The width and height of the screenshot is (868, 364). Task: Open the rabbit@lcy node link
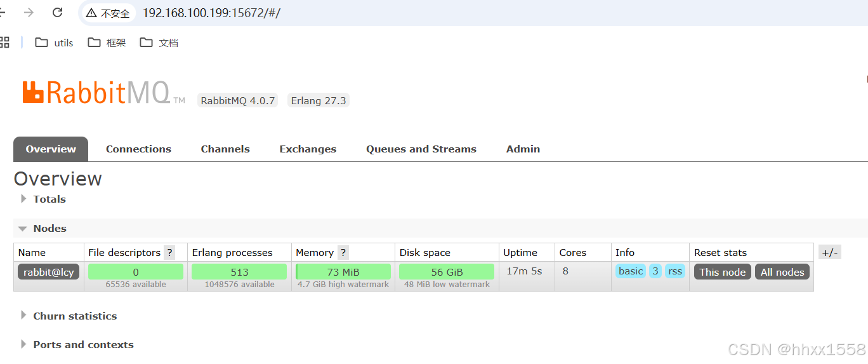click(x=49, y=272)
